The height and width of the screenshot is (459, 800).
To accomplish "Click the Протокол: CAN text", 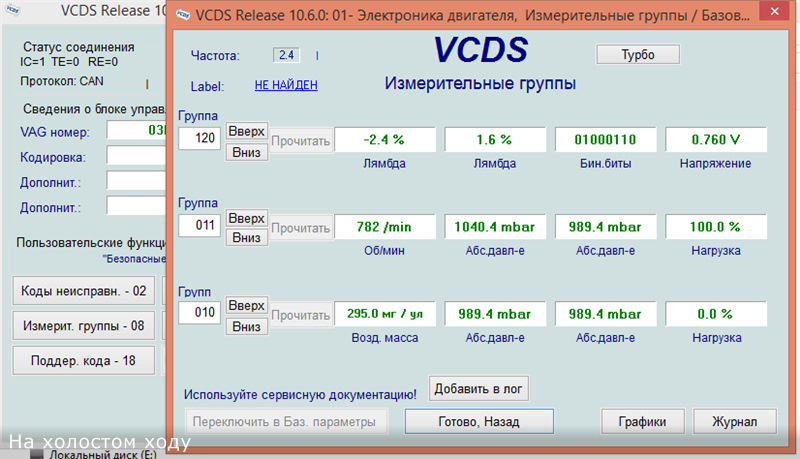I will 62,81.
